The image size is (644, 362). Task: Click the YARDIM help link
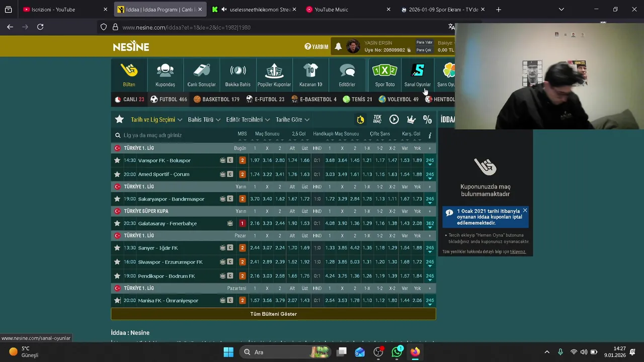click(x=316, y=47)
